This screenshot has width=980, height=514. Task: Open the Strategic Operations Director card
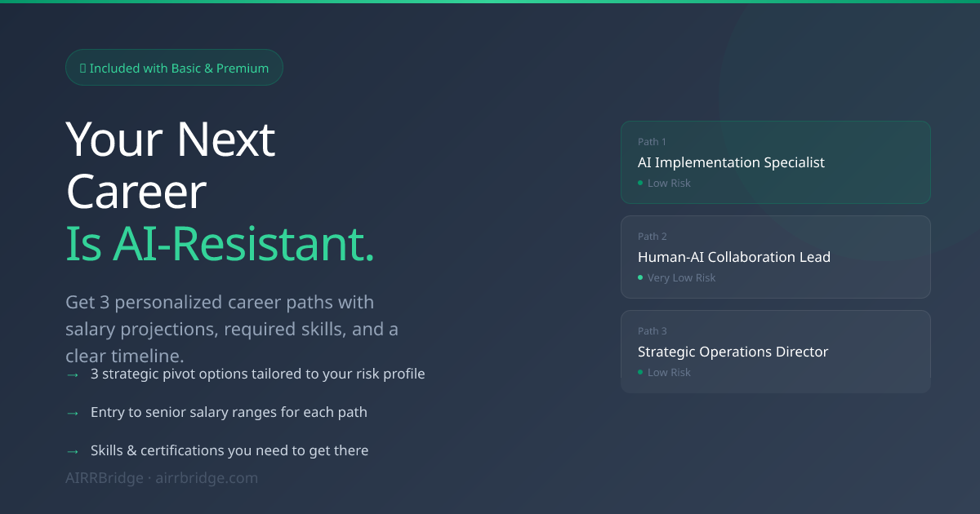pyautogui.click(x=776, y=352)
